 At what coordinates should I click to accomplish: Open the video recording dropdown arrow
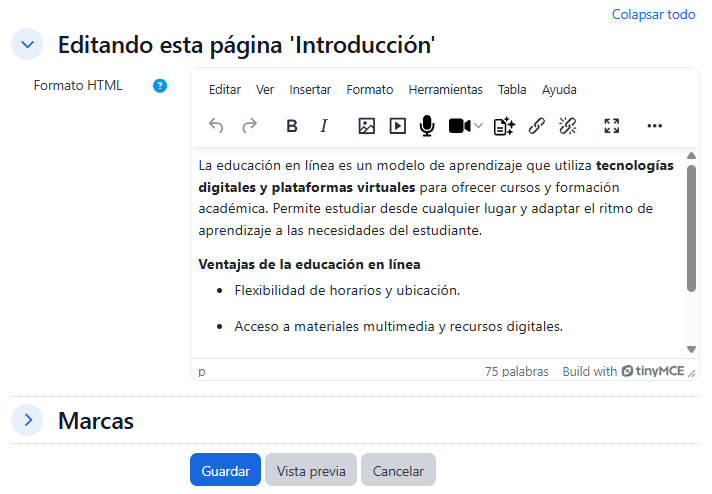[x=479, y=125]
